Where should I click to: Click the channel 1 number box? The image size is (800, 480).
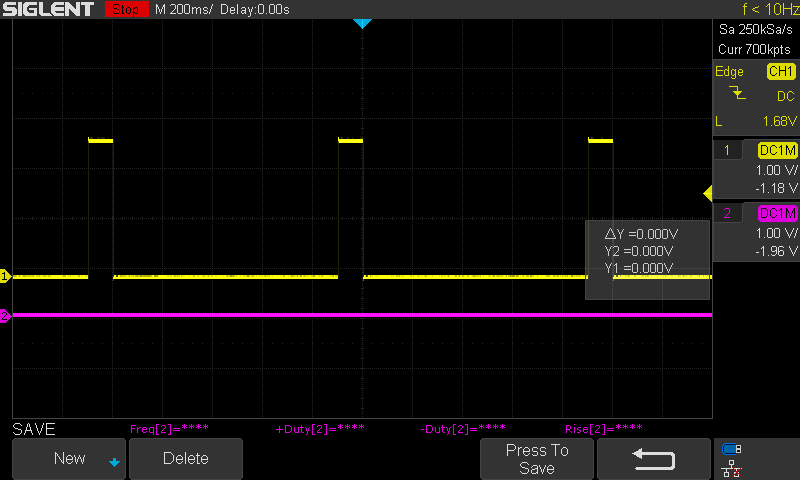pyautogui.click(x=727, y=150)
